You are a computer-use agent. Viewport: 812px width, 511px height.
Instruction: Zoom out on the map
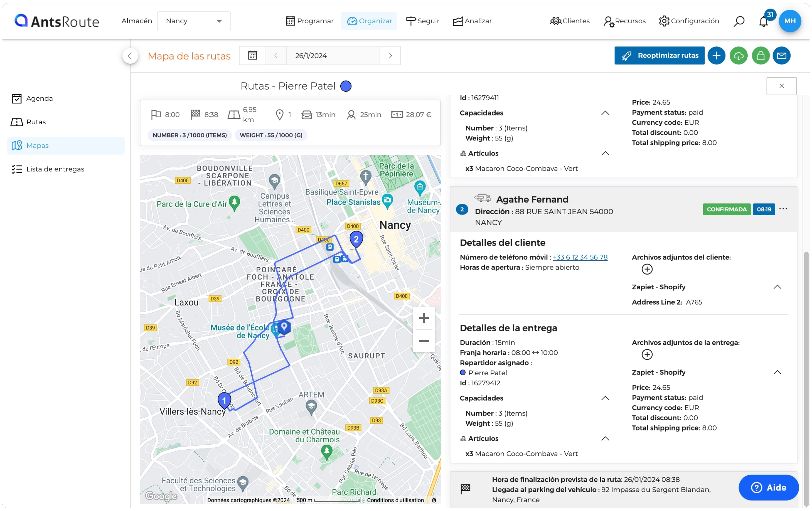click(424, 341)
